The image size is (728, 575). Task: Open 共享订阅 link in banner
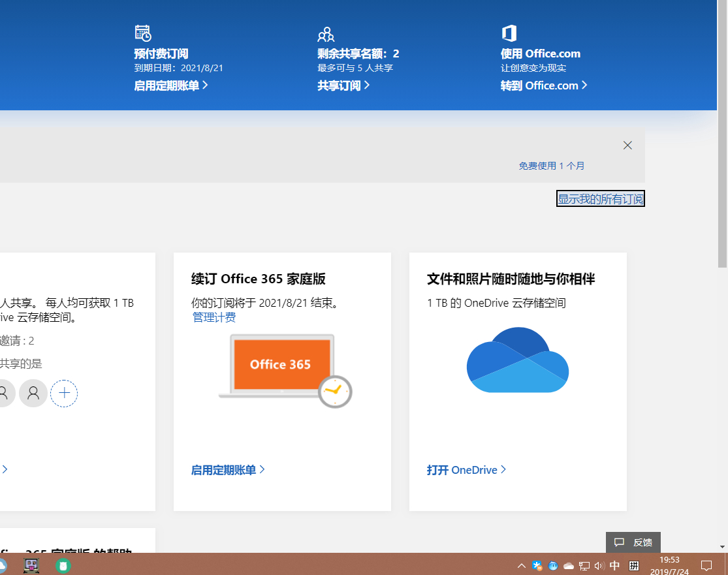point(343,85)
